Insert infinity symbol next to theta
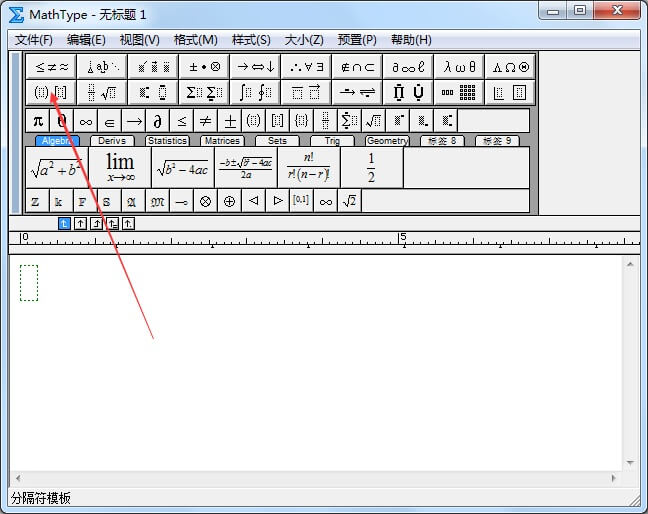Viewport: 648px width, 514px height. 86,121
